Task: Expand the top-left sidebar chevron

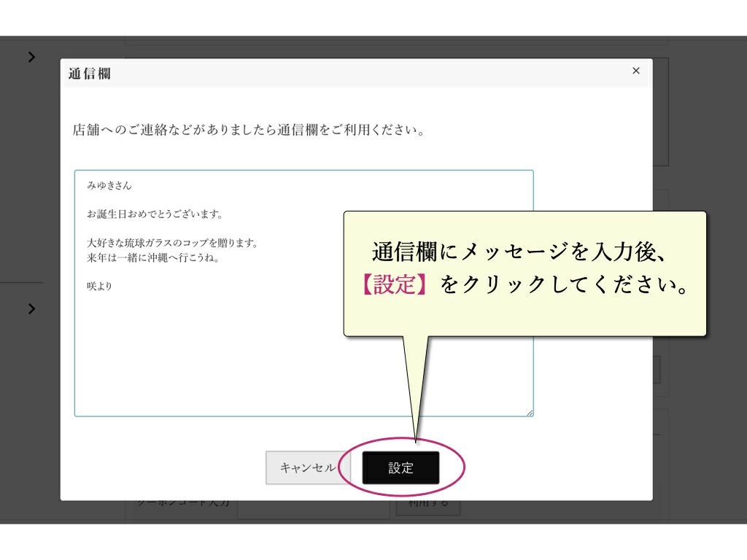Action: tap(31, 56)
